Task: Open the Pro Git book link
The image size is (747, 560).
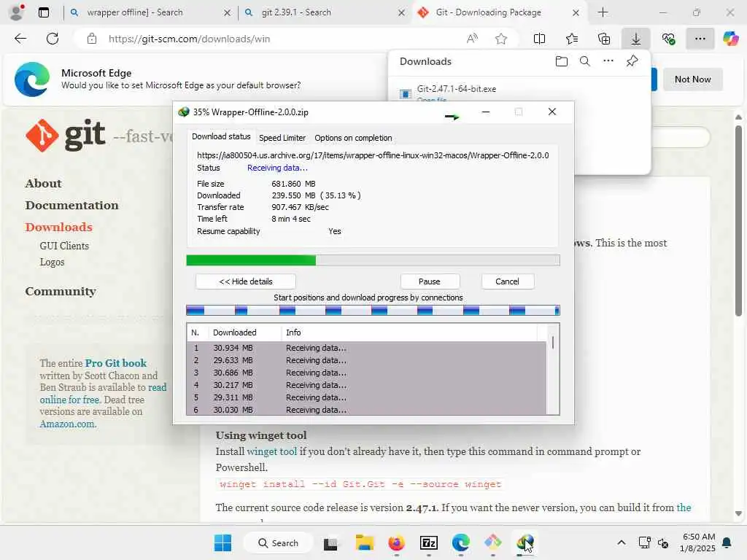Action: click(x=116, y=363)
